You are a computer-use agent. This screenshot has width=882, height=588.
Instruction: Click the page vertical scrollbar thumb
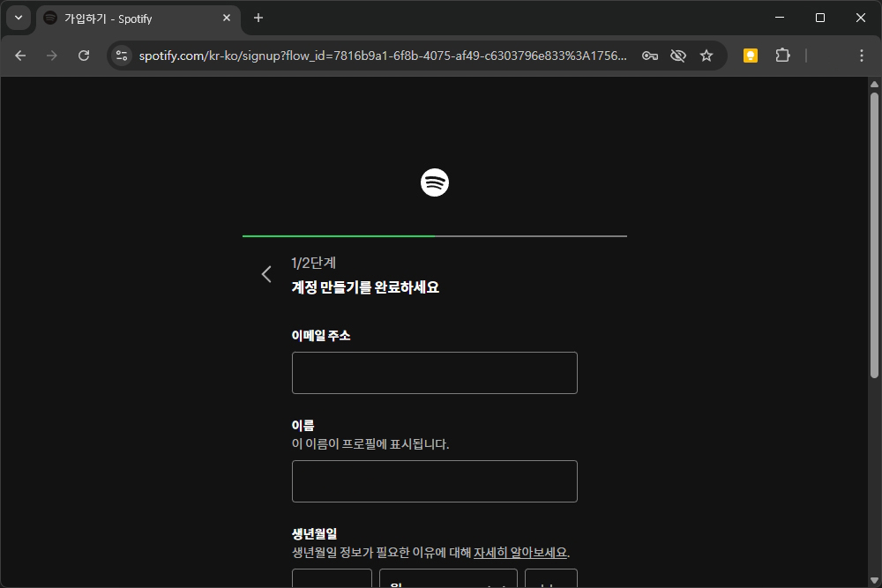(x=873, y=235)
